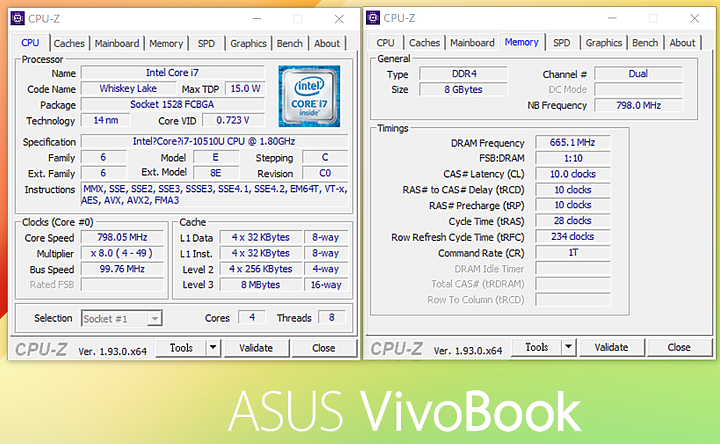Viewport: 720px width, 444px height.
Task: Click the Tools button in left window
Action: tap(181, 348)
